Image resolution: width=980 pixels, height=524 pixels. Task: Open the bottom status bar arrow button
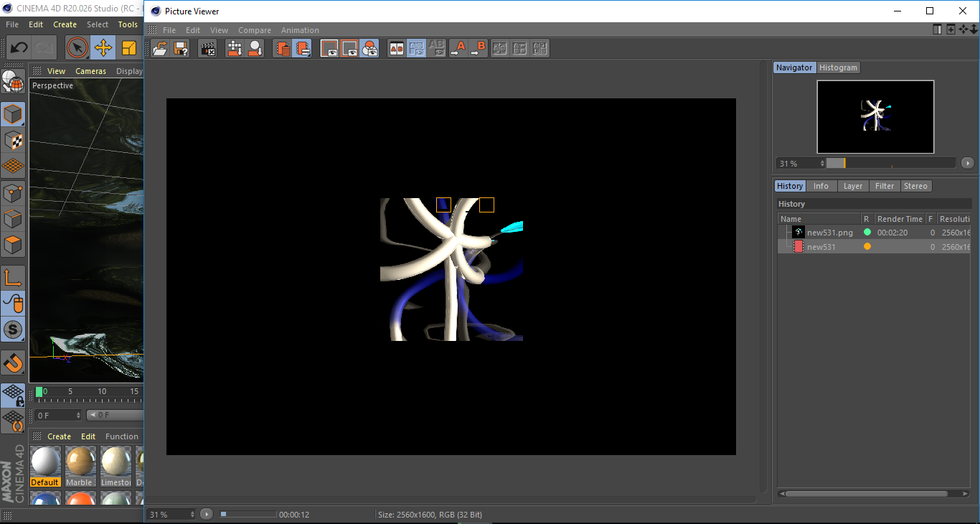click(x=207, y=515)
